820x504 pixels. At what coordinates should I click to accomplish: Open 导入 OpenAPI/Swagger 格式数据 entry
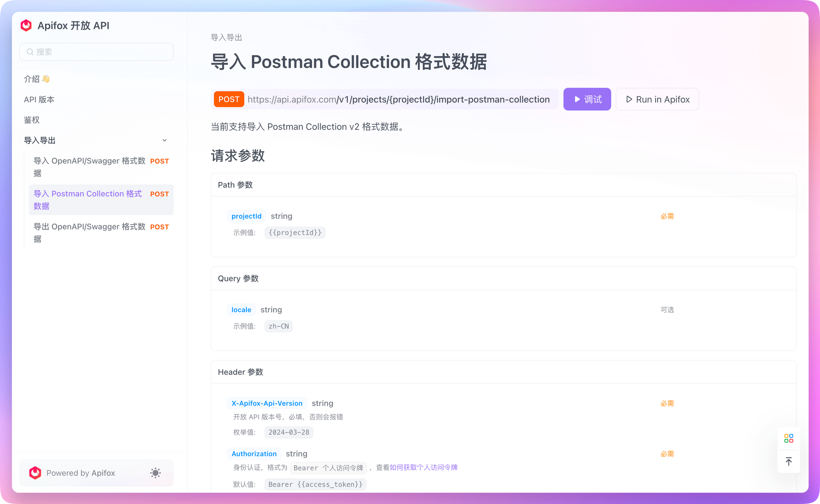(101, 167)
